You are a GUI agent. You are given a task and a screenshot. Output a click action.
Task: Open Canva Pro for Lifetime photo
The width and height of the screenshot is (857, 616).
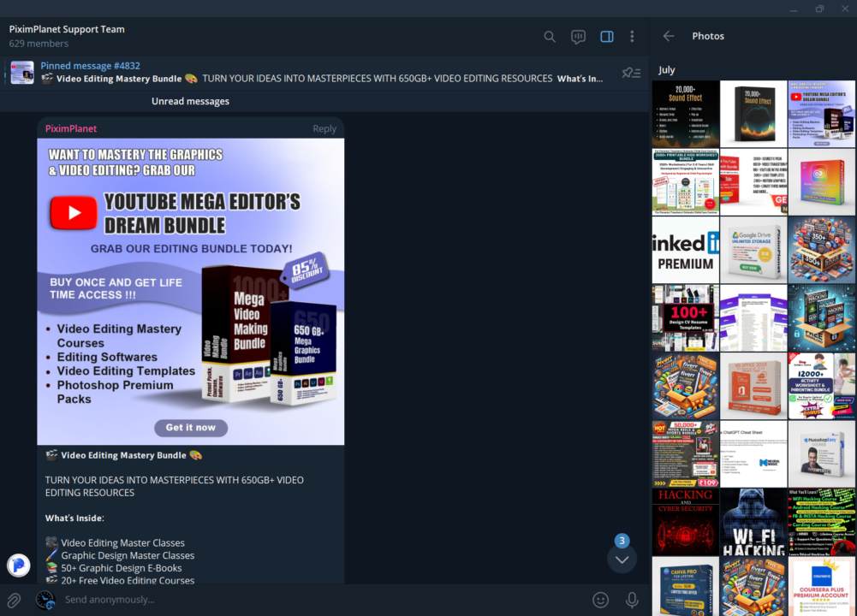pos(686,587)
